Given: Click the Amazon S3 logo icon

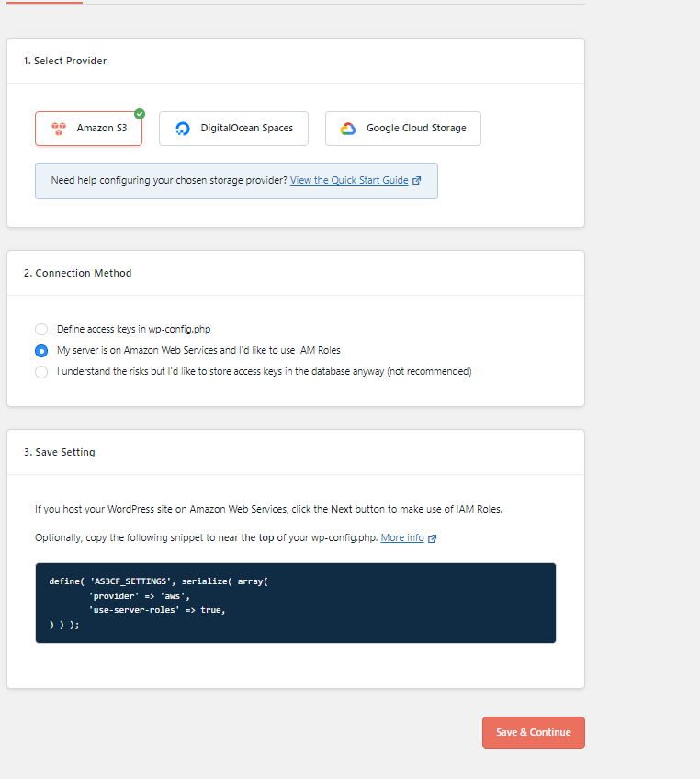Looking at the screenshot, I should (x=57, y=128).
